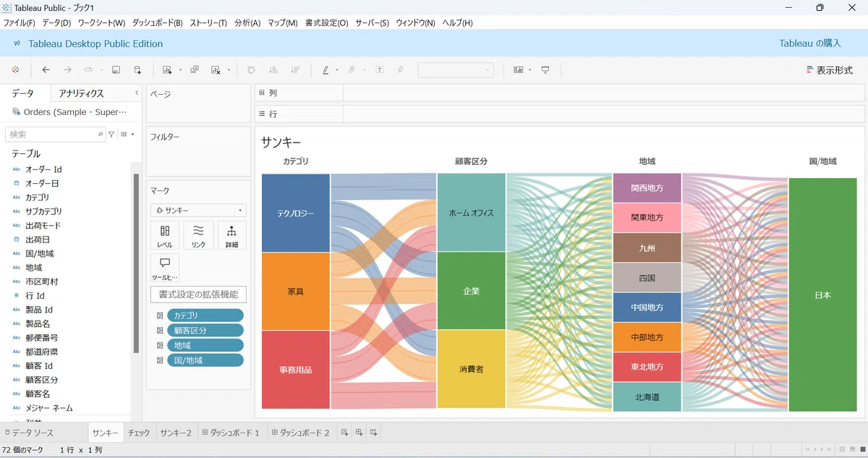The image size is (868, 458).
Task: Open the ワークシート(W) menu
Action: click(x=101, y=23)
